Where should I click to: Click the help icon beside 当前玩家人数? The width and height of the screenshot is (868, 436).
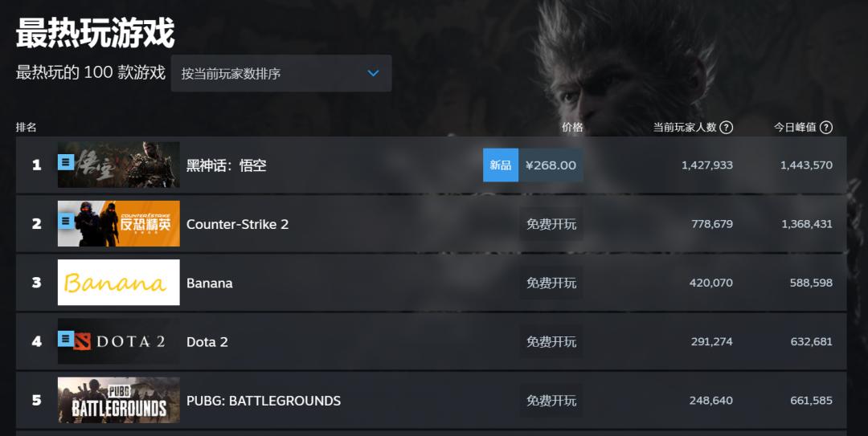click(727, 128)
